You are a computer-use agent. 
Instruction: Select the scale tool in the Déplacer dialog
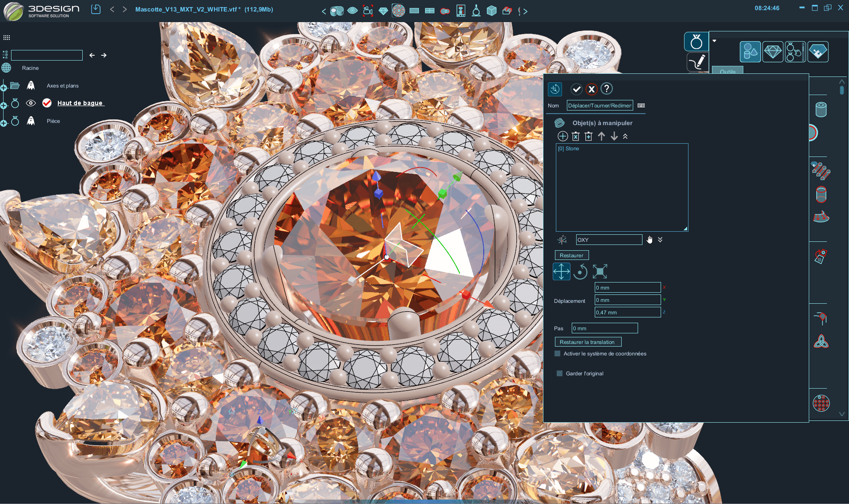tap(600, 271)
